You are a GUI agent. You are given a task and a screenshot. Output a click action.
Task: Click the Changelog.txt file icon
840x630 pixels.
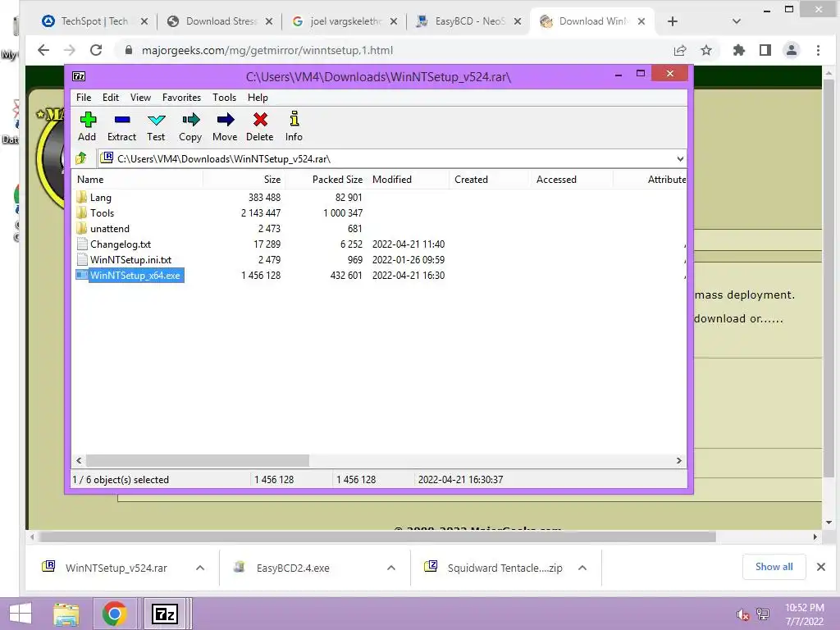(82, 244)
